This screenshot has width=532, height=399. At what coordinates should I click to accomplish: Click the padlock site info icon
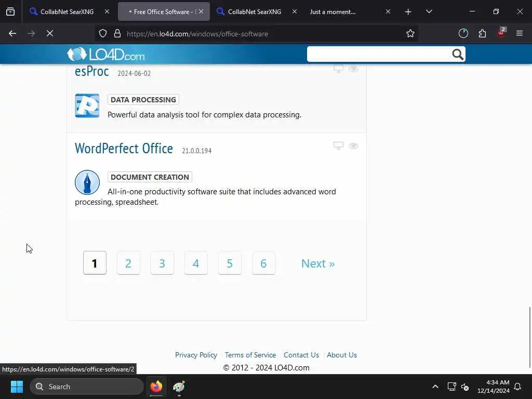coord(117,34)
